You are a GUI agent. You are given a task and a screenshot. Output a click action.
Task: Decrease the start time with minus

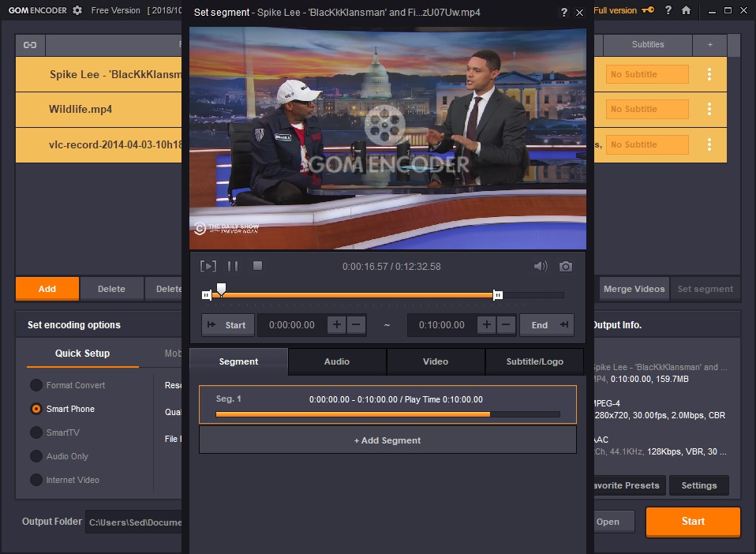point(356,325)
